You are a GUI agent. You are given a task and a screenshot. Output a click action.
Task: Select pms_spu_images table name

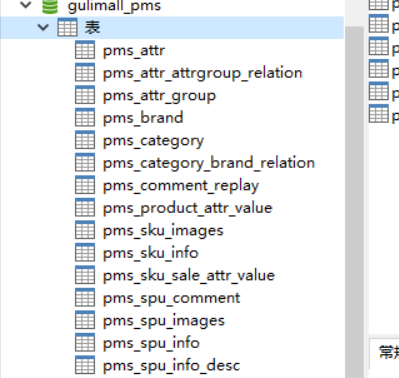pos(164,321)
